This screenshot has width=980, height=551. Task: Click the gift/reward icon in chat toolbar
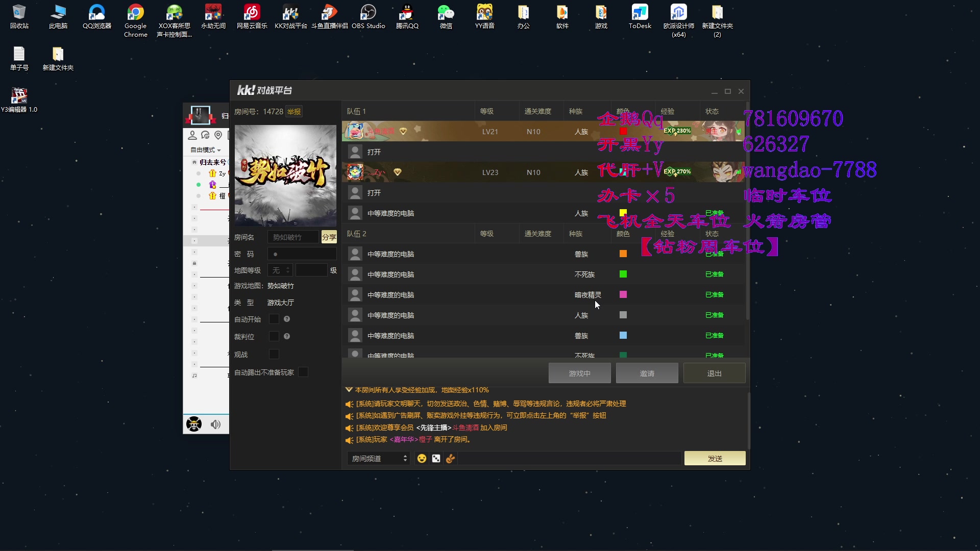(x=451, y=458)
